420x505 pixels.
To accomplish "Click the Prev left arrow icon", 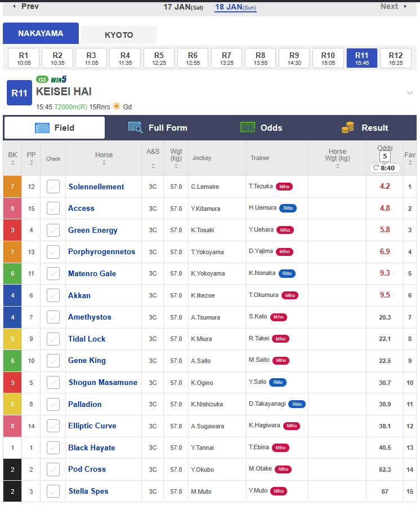I will (14, 6).
